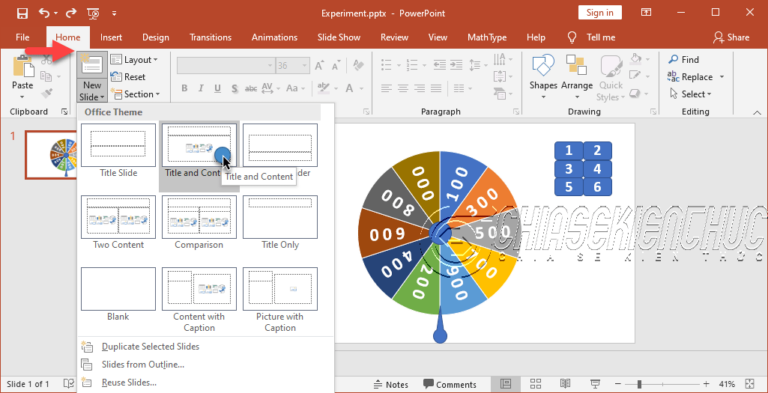Open Customize Quick Access Toolbar dropdown
The height and width of the screenshot is (393, 768).
click(x=114, y=14)
